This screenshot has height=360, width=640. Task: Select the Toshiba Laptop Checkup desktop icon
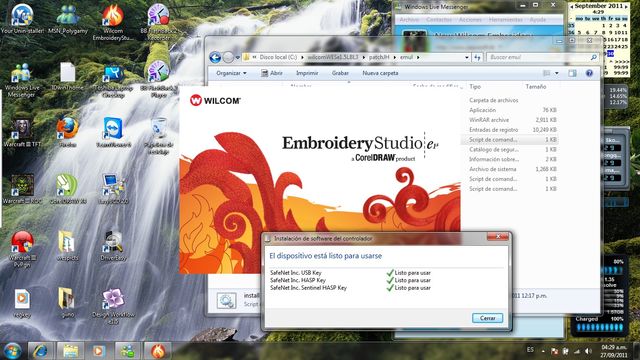113,80
